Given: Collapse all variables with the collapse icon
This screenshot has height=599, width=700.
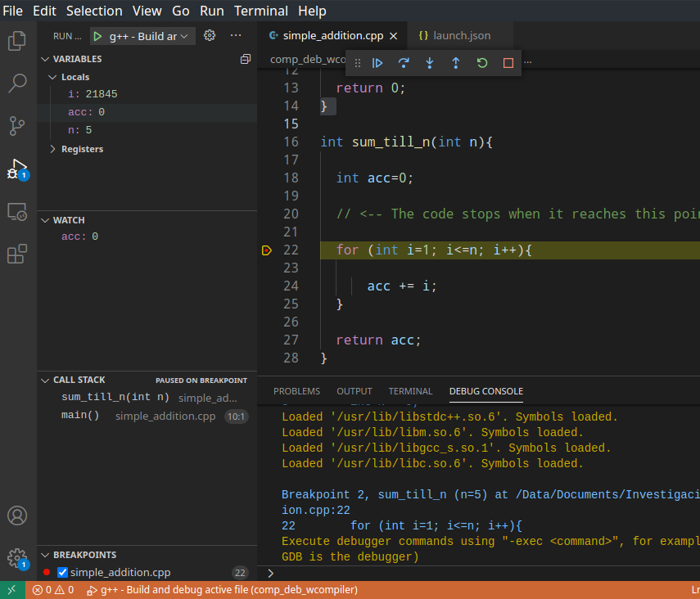Looking at the screenshot, I should click(x=246, y=59).
